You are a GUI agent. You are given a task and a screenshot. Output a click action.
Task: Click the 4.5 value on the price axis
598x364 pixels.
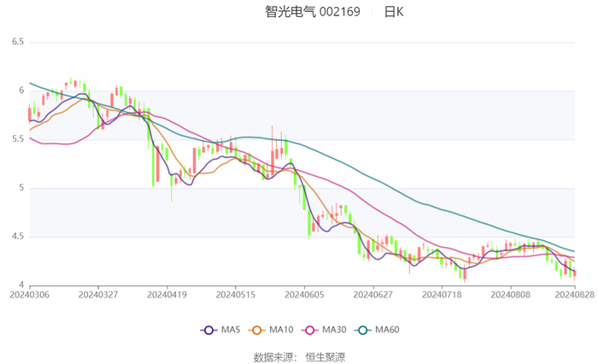tap(17, 237)
